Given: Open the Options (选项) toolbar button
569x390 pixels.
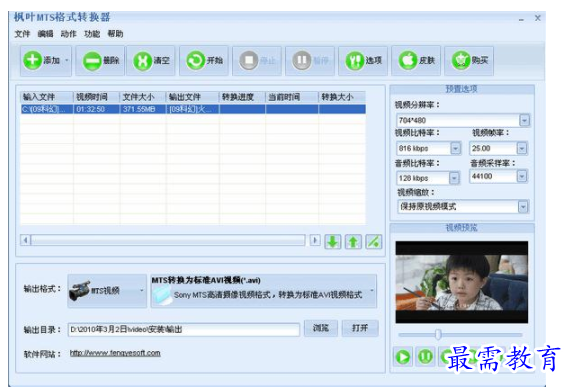Looking at the screenshot, I should click(x=363, y=61).
